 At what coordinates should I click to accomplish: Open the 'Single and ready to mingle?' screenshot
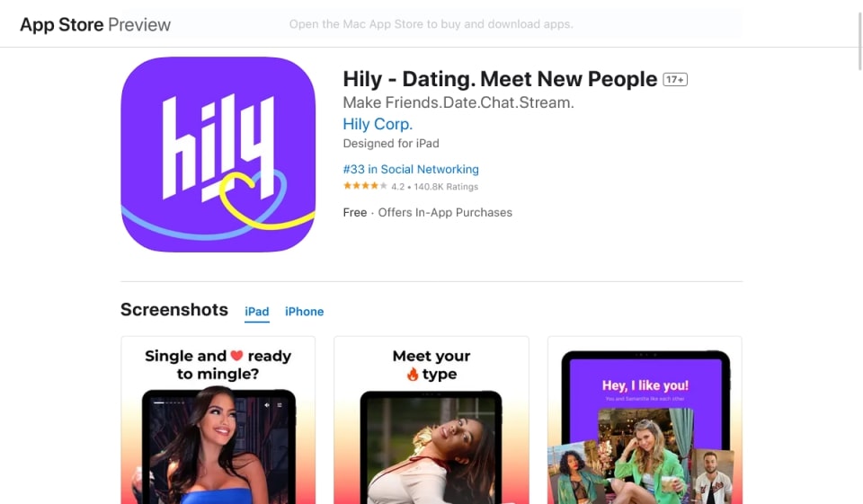pos(218,420)
